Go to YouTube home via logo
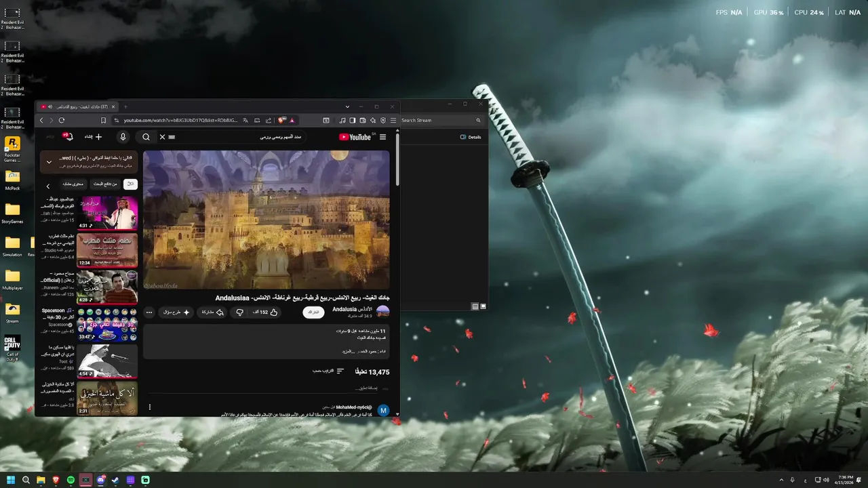The height and width of the screenshot is (488, 868). click(x=355, y=137)
